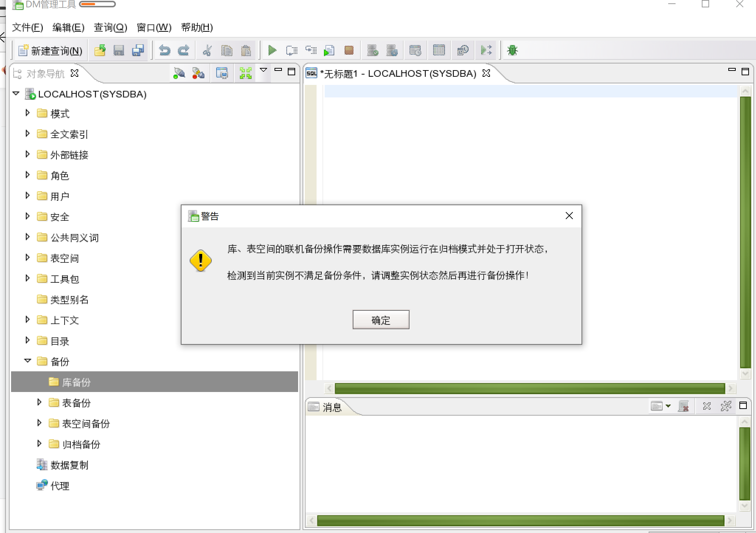
Task: Open the 查询(Q) menu
Action: click(110, 27)
